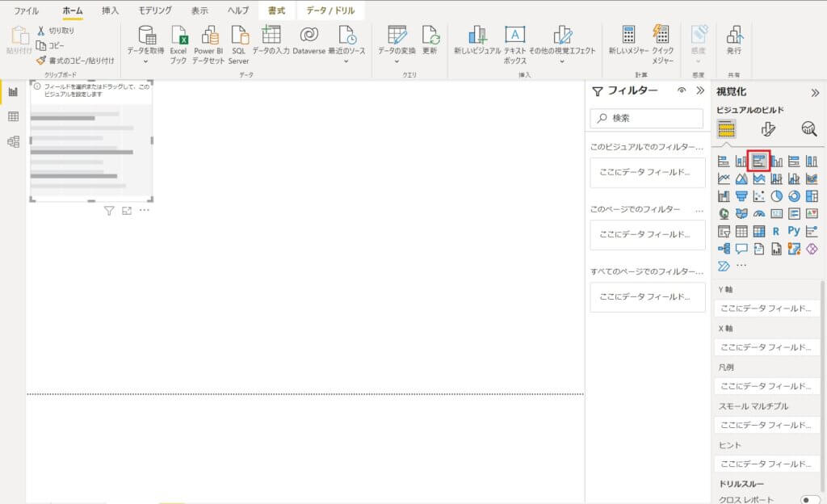Click the フィルター pane 検索 field

coord(647,118)
